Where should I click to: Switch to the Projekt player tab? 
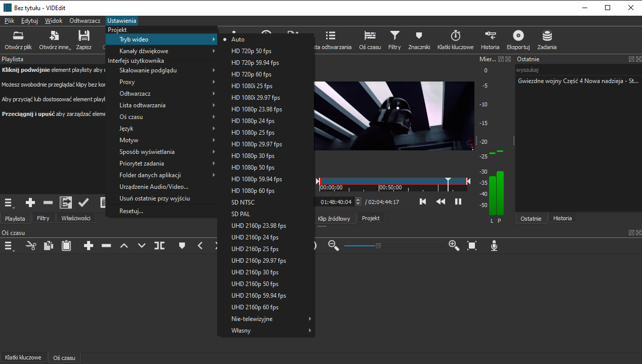(x=371, y=218)
